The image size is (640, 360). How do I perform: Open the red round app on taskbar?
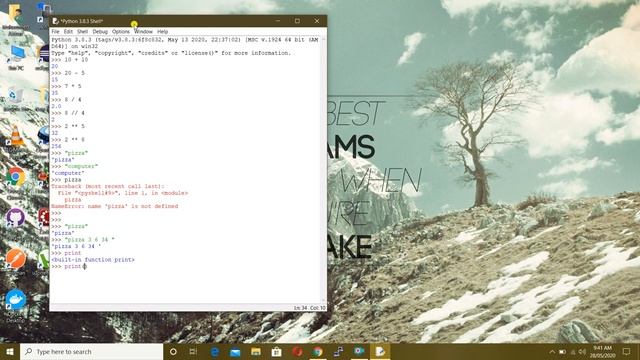click(x=297, y=351)
